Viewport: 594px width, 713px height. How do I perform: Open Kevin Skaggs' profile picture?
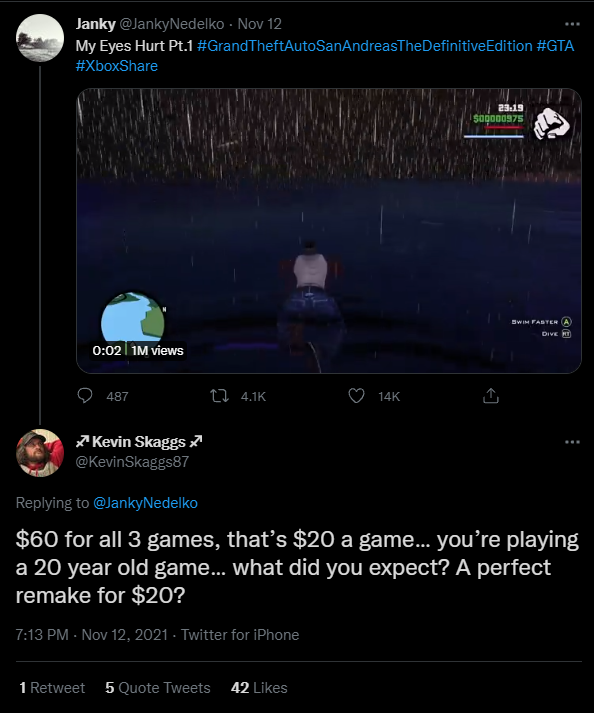(x=40, y=453)
